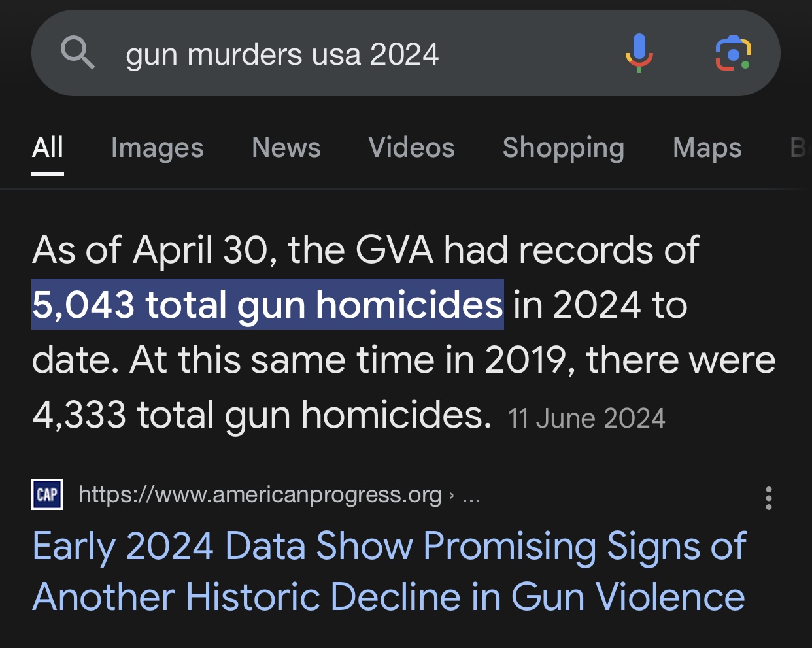Viewport: 812px width, 648px height.
Task: Open the News tab
Action: (x=286, y=148)
